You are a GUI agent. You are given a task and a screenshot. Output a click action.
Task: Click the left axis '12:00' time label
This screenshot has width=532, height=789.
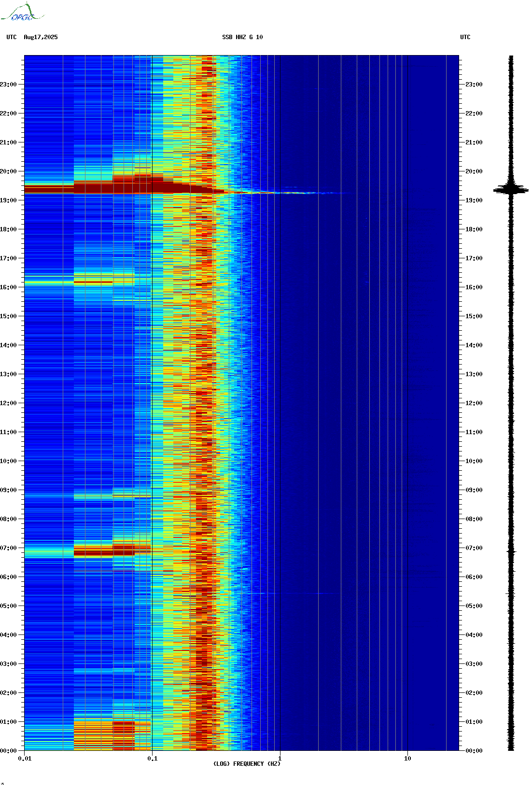click(x=8, y=403)
